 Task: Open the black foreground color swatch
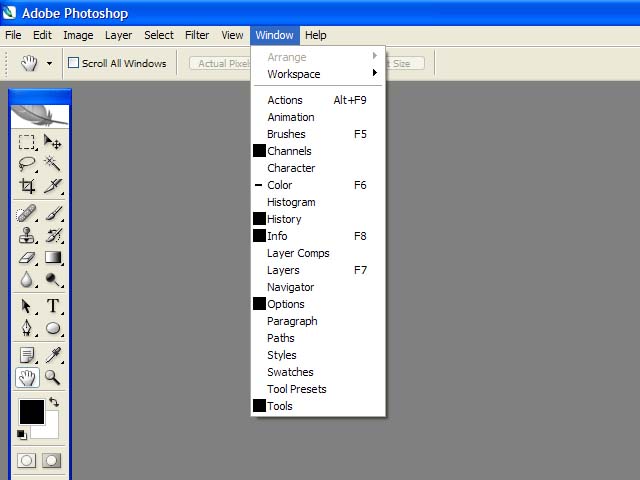(x=32, y=411)
